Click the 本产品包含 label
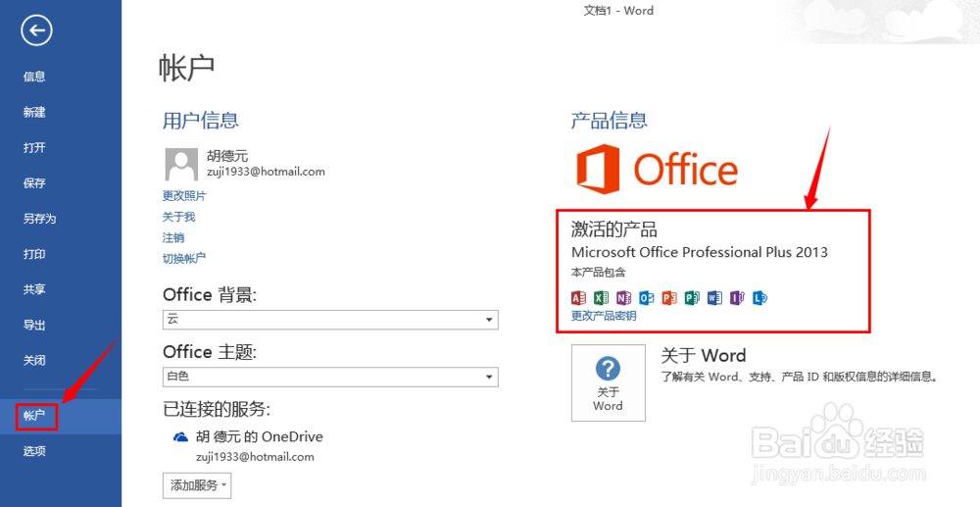Screen dimensions: 980x507 coord(599,273)
